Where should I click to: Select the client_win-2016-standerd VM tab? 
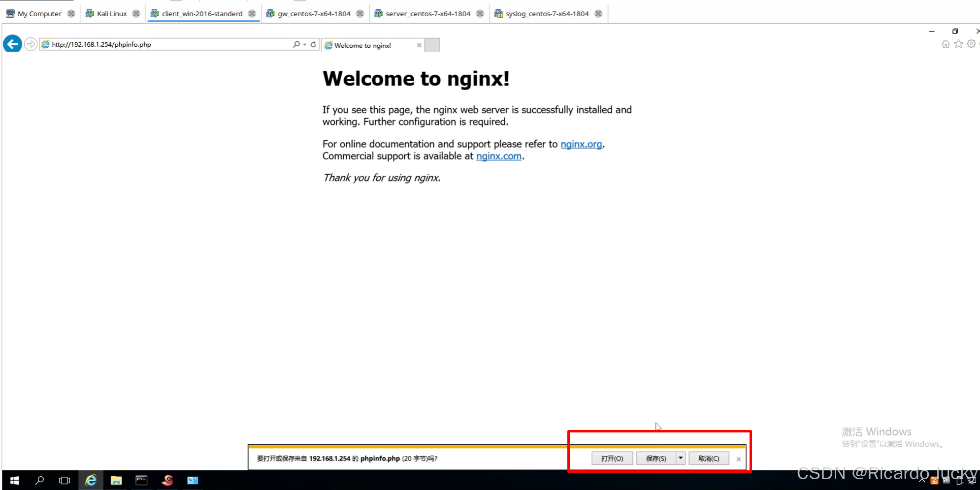coord(202,14)
